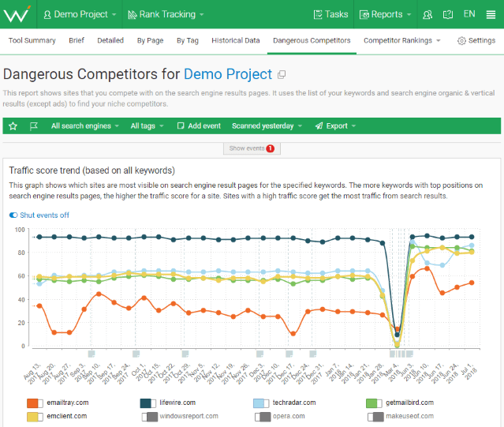Switch to Brief tab
504x427 pixels.
click(x=77, y=40)
